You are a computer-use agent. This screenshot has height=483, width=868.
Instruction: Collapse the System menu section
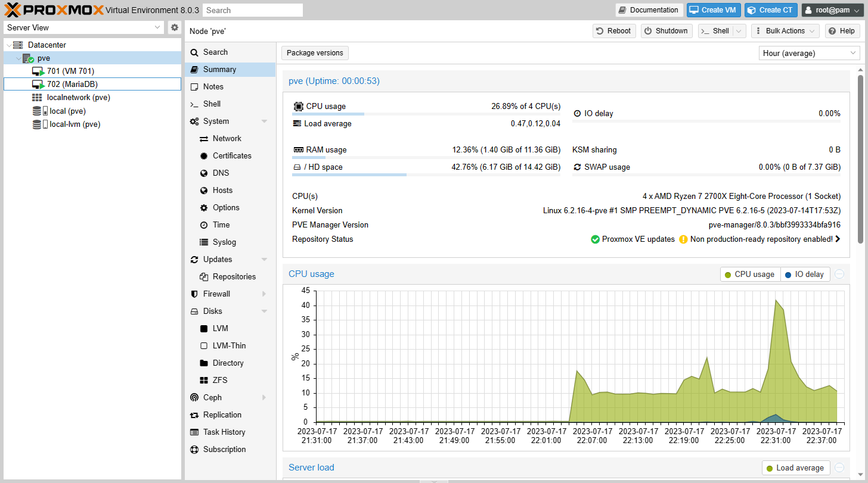[264, 121]
